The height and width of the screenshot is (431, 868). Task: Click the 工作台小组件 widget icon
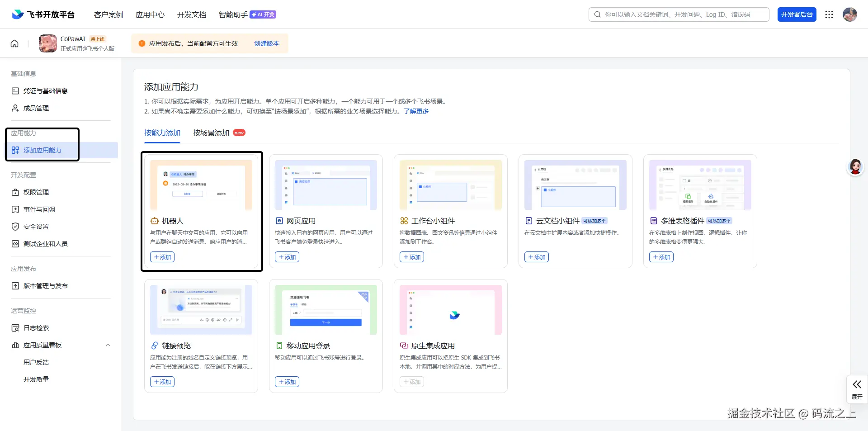coord(404,221)
